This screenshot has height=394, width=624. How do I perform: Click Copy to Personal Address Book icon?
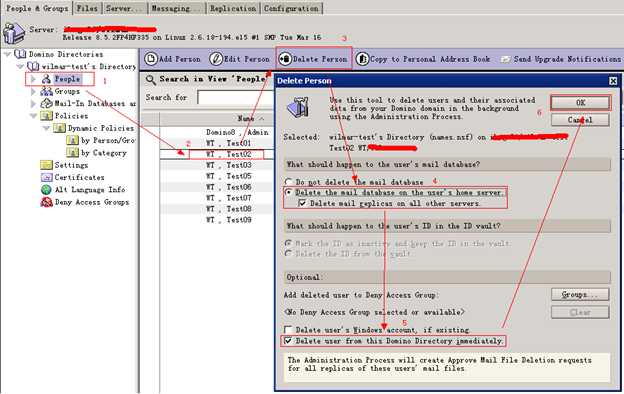[362, 59]
